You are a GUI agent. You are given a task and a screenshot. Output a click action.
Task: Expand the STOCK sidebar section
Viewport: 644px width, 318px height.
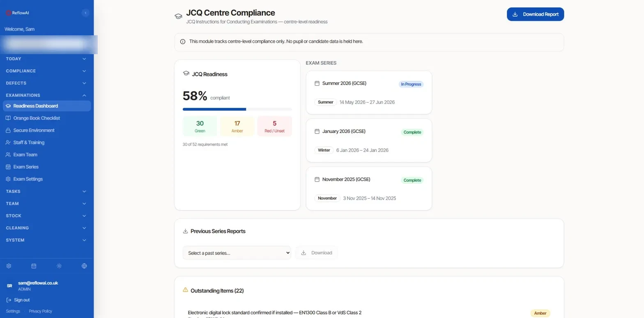click(47, 216)
